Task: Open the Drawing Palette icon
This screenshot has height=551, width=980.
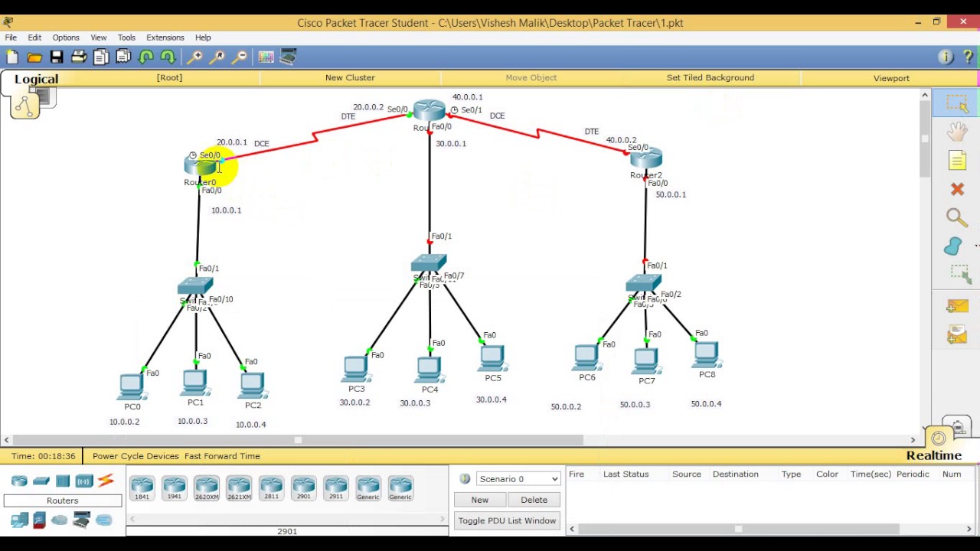Action: (266, 57)
